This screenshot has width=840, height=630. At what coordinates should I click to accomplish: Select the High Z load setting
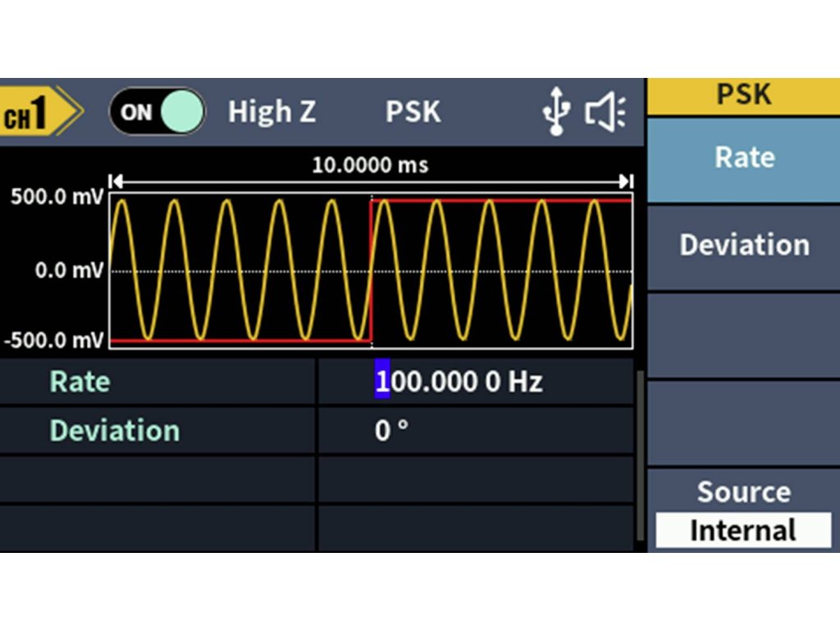[x=272, y=112]
